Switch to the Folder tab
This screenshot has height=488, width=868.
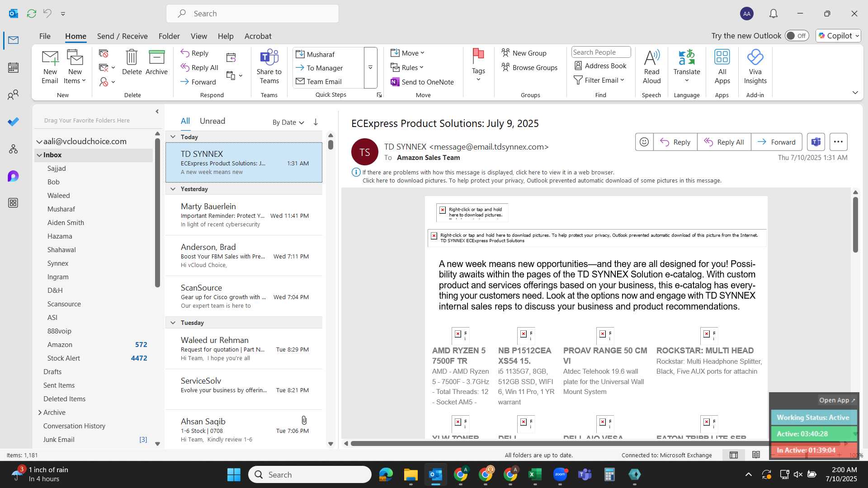(x=169, y=36)
